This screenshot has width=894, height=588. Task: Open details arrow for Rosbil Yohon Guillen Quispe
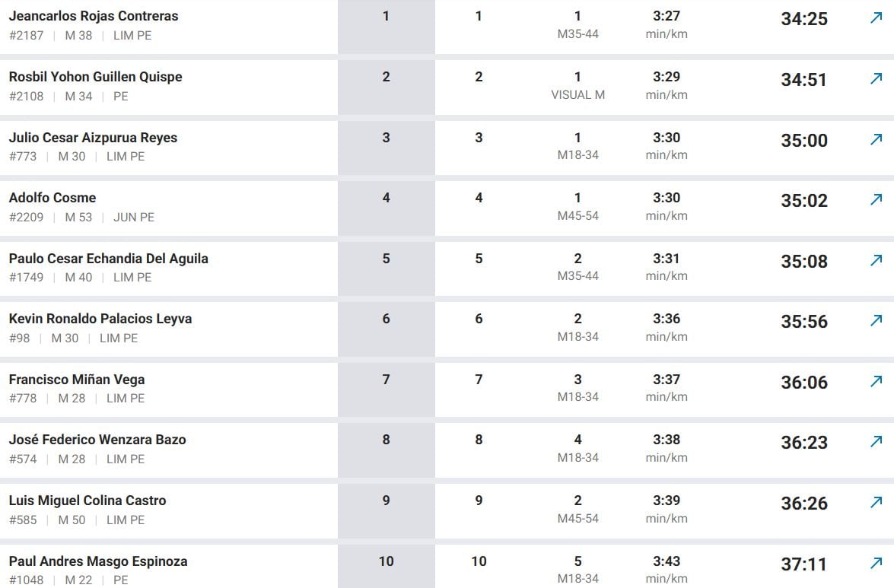point(877,78)
